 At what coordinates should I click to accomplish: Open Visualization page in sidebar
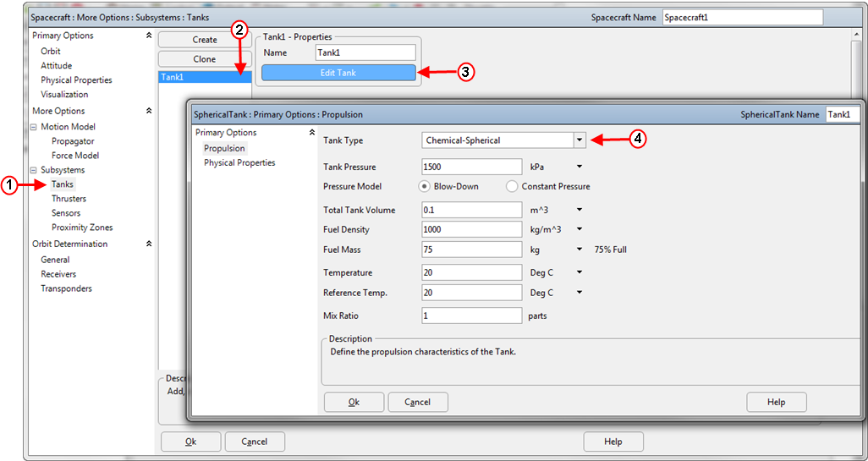point(64,94)
